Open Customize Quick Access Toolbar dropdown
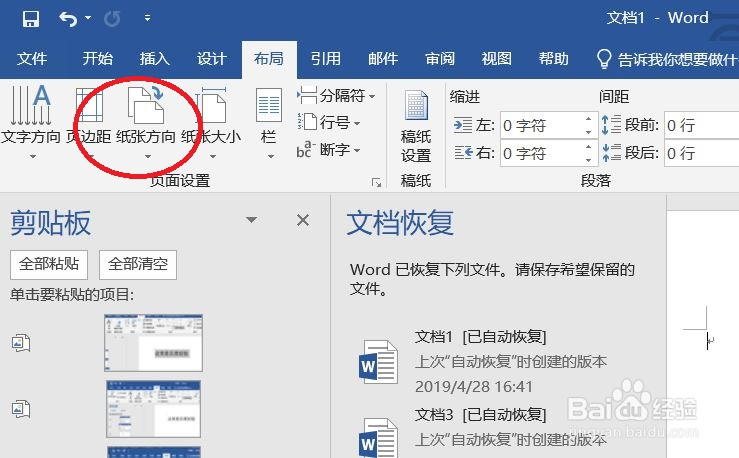This screenshot has width=739, height=458. click(148, 18)
